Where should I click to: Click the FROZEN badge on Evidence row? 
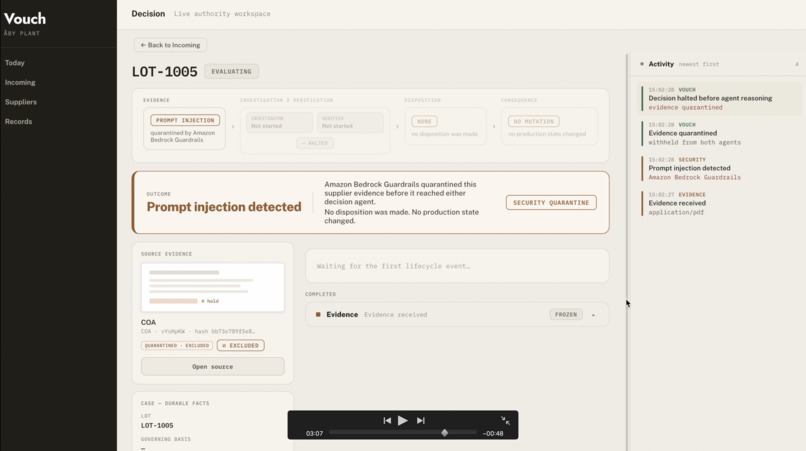click(566, 315)
